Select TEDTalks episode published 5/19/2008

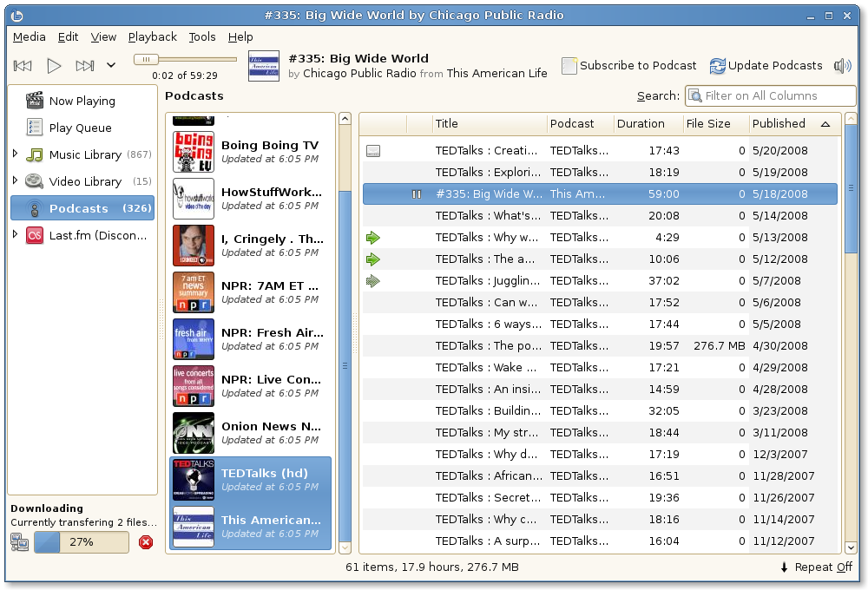tap(600, 172)
